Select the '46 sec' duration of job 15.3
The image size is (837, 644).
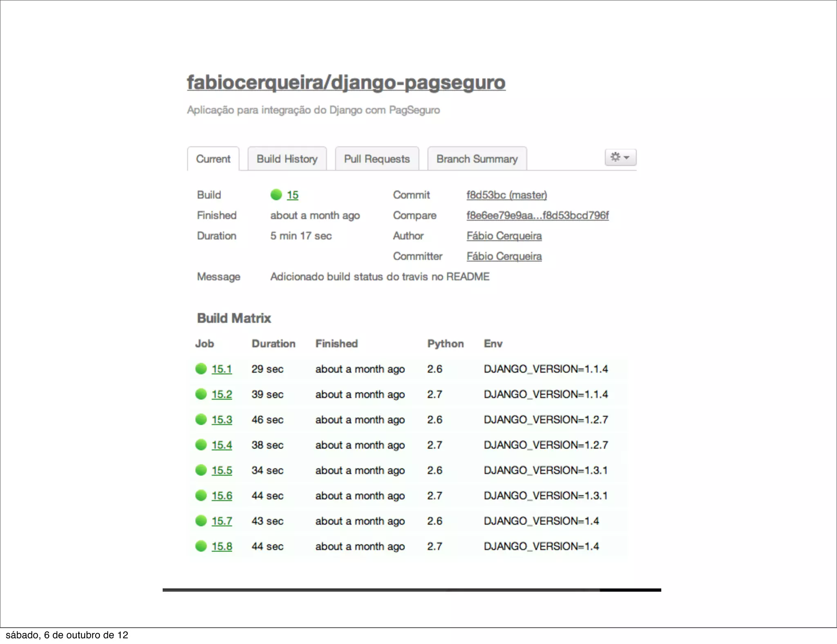click(x=268, y=420)
